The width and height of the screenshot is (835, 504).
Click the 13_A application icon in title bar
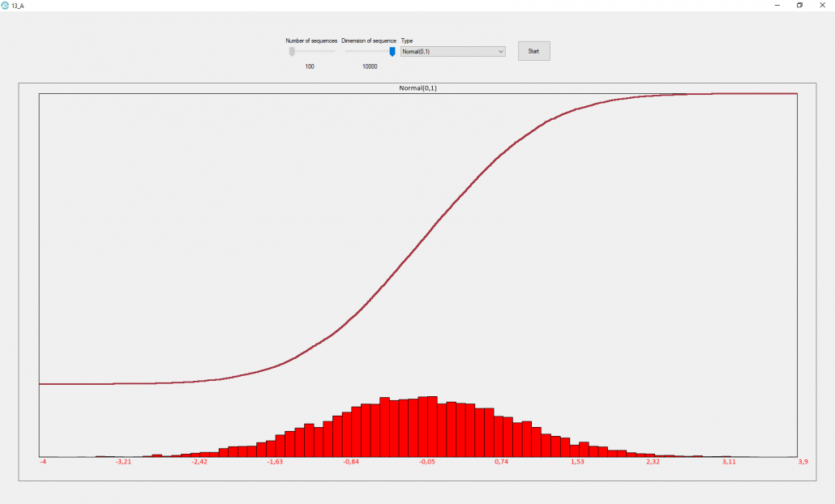click(x=6, y=5)
